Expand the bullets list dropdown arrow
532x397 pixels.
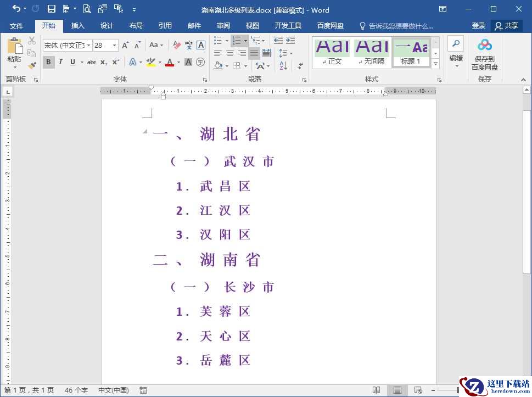(227, 41)
